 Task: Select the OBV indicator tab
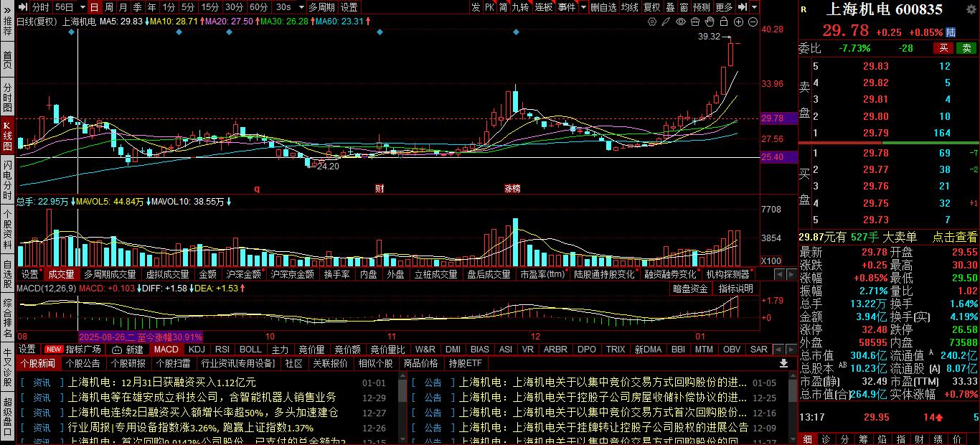[732, 350]
